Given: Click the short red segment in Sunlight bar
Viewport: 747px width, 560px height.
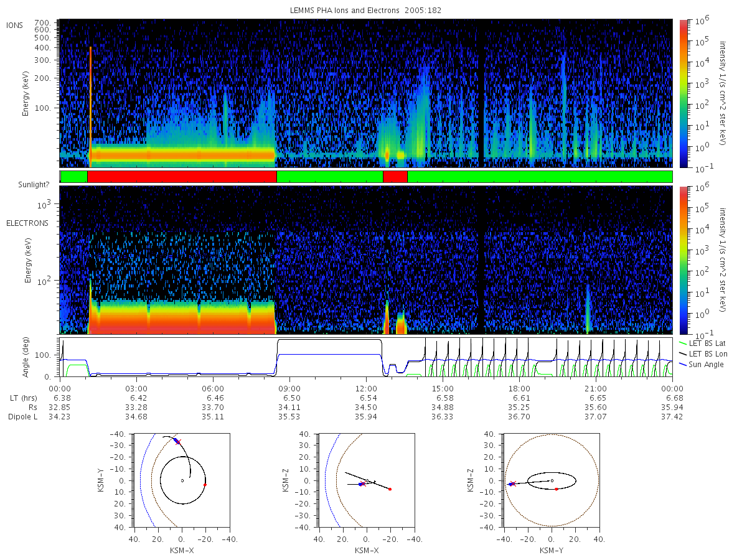Looking at the screenshot, I should point(395,177).
